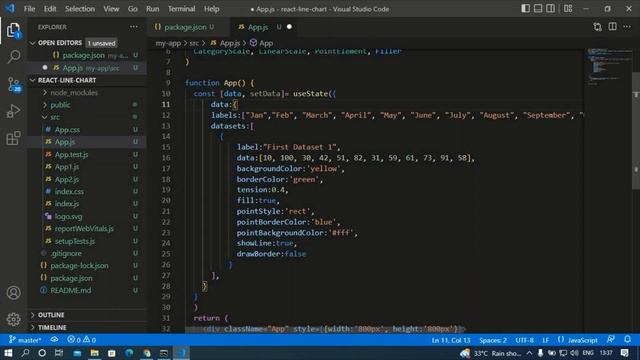Open errors and warnings problems indicator
The width and height of the screenshot is (640, 360).
81,340
